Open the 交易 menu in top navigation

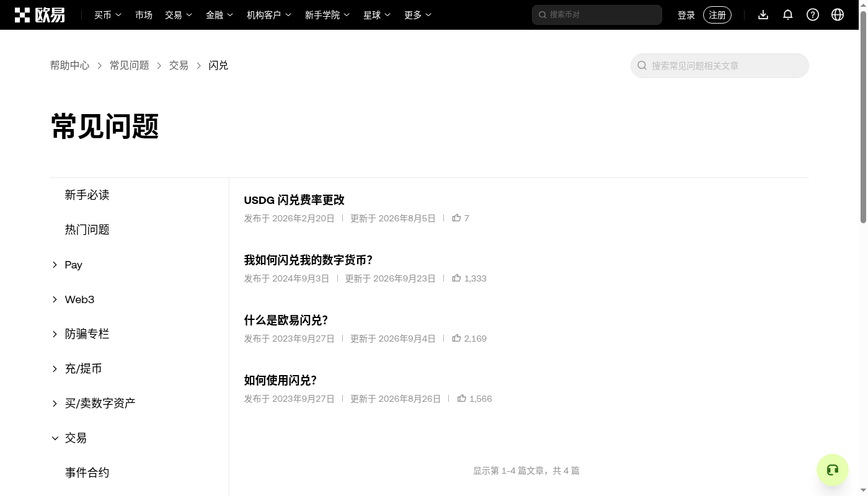pyautogui.click(x=179, y=15)
